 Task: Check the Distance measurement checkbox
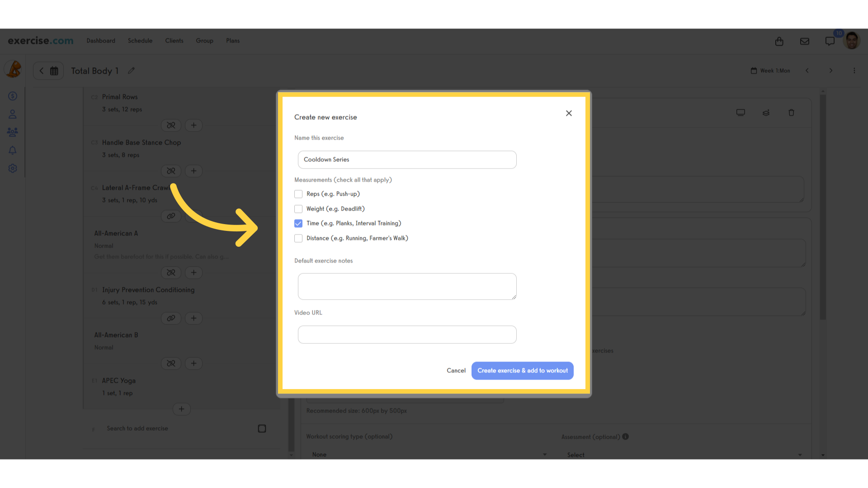click(298, 239)
